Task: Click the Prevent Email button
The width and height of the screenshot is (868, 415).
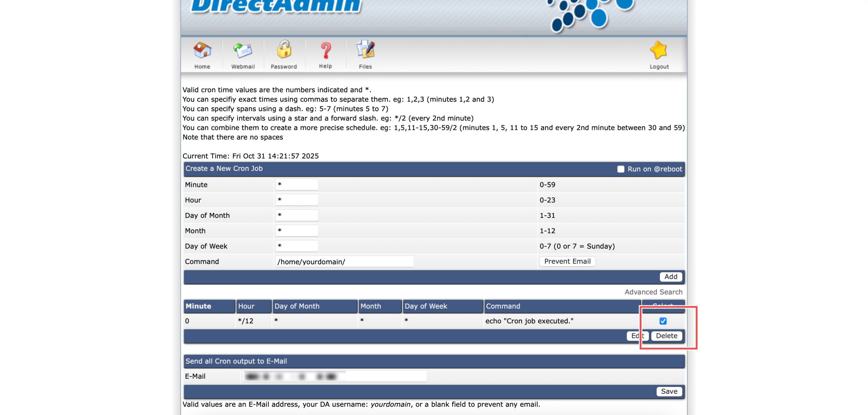Action: (567, 261)
